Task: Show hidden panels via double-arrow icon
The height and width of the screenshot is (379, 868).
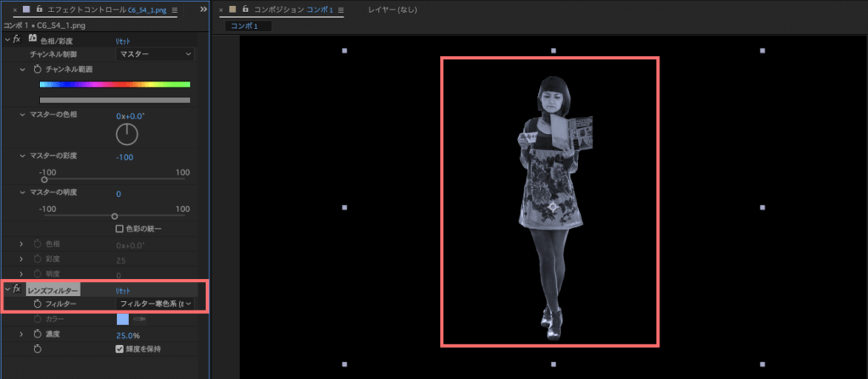Action: coord(203,9)
